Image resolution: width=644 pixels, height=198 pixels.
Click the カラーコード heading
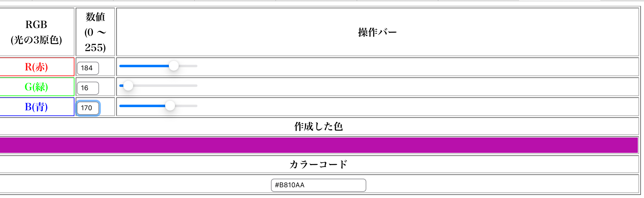pyautogui.click(x=319, y=165)
